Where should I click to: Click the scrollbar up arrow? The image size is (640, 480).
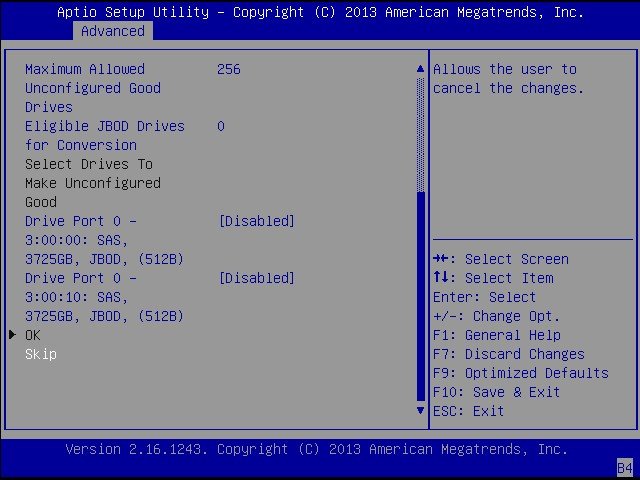(x=420, y=69)
